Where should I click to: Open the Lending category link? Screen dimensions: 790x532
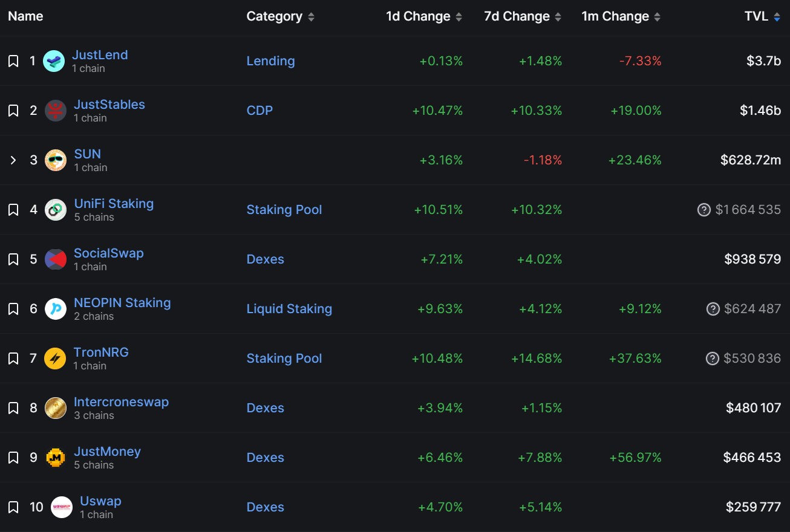point(270,60)
